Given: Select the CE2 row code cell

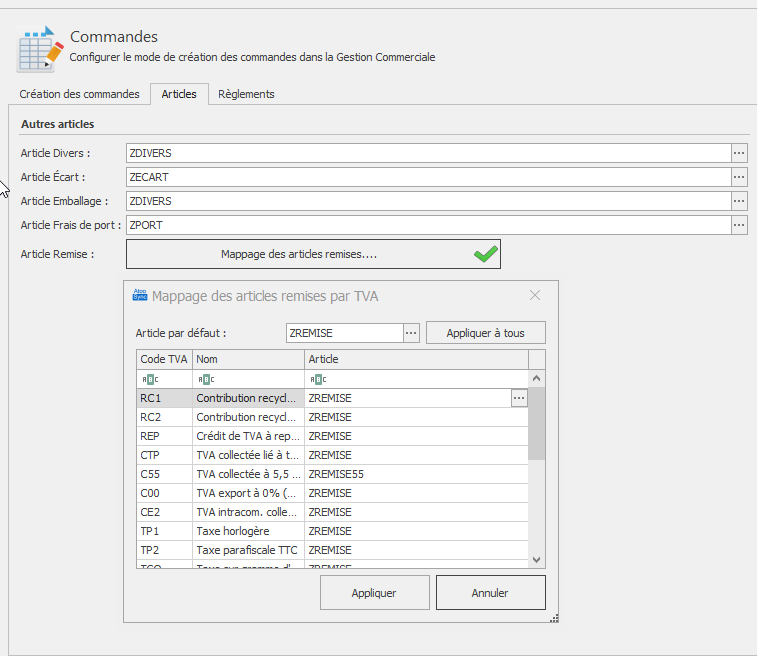Looking at the screenshot, I should (x=164, y=512).
